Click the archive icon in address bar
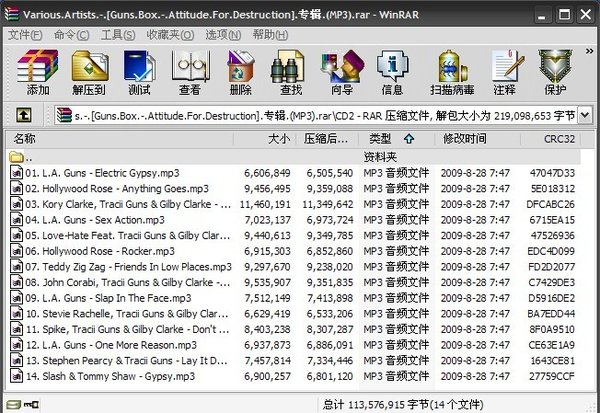Viewport: 600px width, 413px height. click(64, 115)
